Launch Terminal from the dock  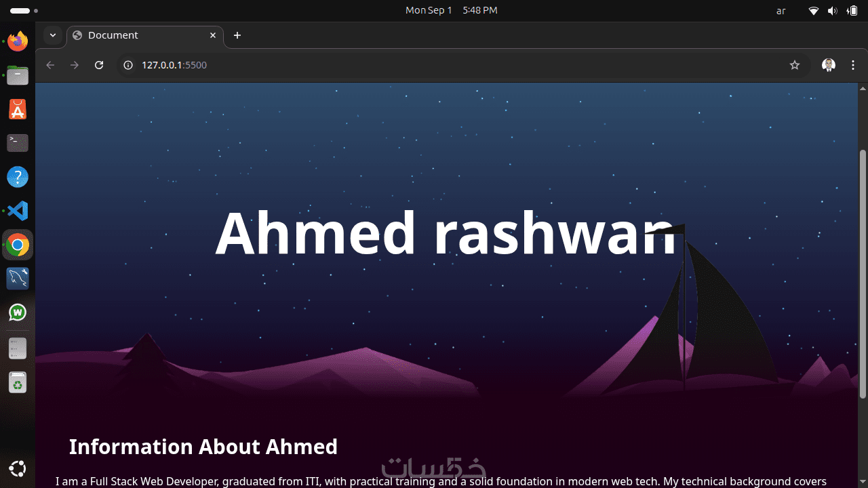[x=18, y=143]
